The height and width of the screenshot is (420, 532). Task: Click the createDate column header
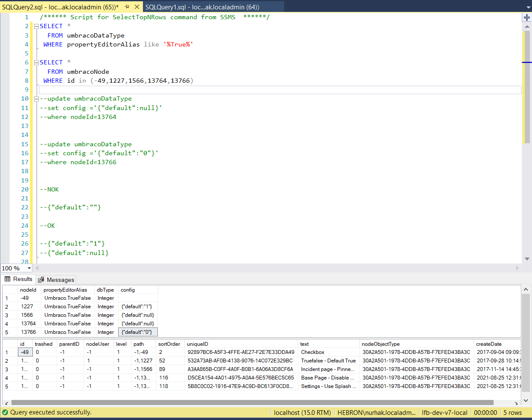pyautogui.click(x=497, y=344)
